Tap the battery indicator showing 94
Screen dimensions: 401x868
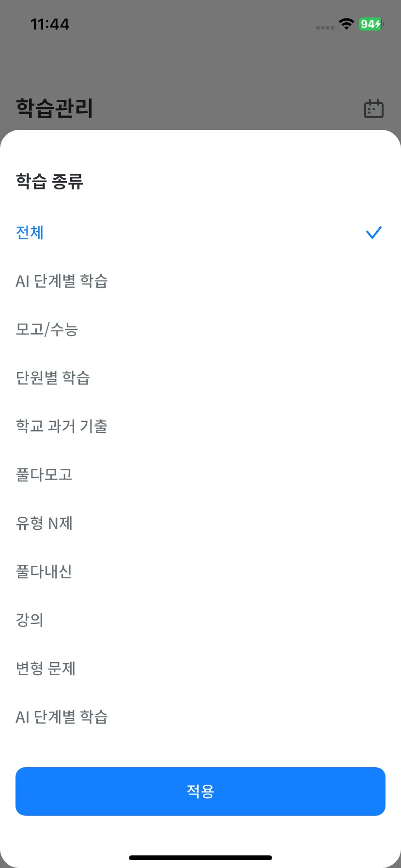tap(371, 24)
